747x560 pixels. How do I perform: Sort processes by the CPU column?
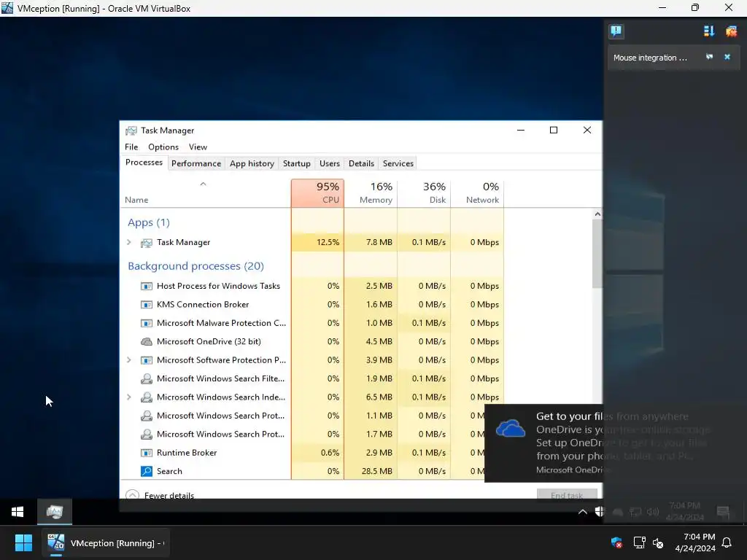(318, 192)
